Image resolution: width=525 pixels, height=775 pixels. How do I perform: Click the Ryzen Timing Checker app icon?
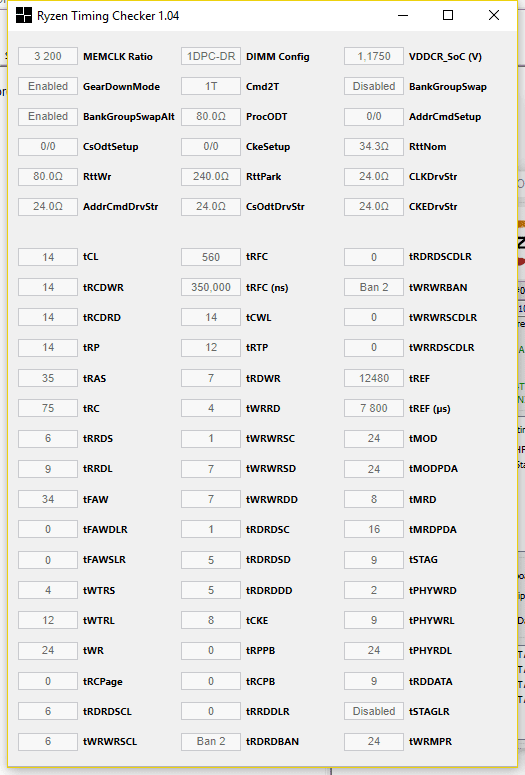24,15
